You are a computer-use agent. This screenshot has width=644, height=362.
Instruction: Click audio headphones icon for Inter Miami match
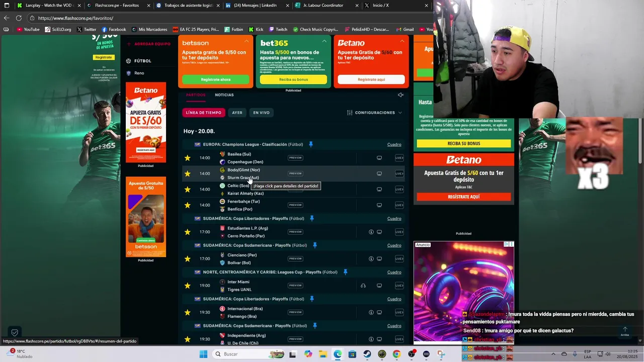[363, 286]
